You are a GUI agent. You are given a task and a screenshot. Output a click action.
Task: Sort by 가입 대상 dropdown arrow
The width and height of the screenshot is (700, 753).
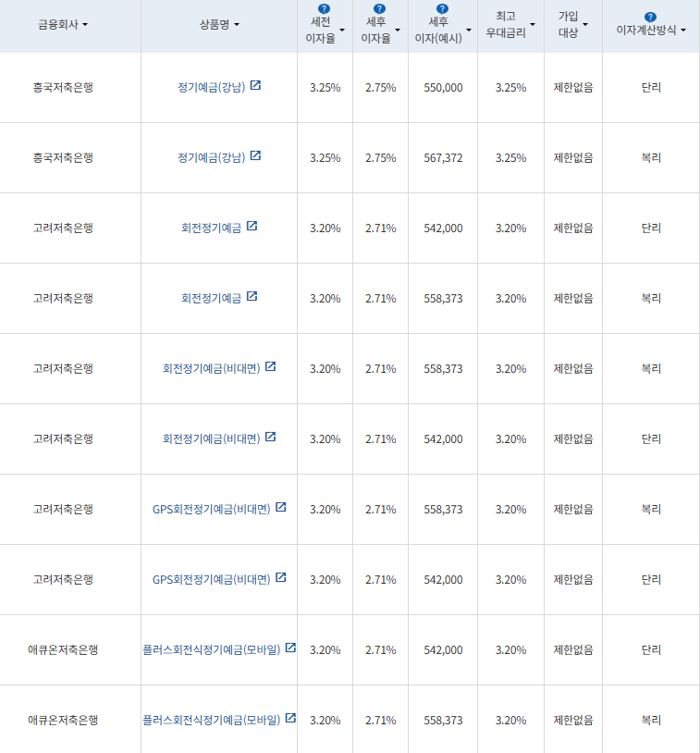tap(585, 24)
